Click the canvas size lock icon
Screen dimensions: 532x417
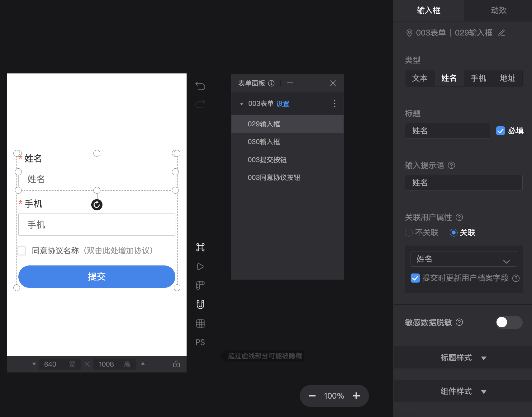[176, 364]
